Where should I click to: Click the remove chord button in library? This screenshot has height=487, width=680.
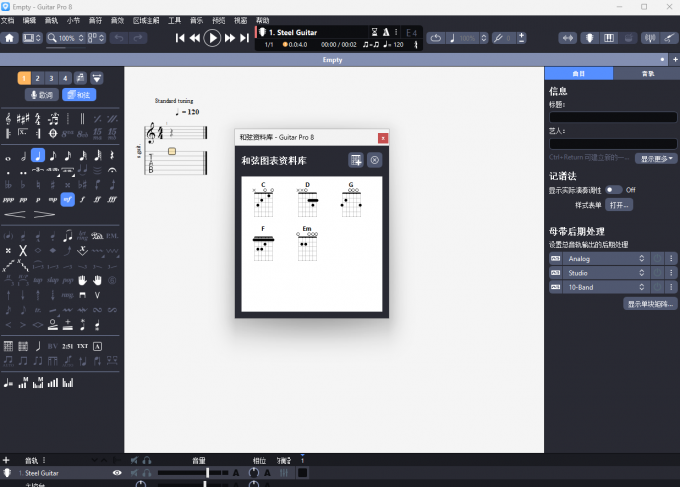375,160
